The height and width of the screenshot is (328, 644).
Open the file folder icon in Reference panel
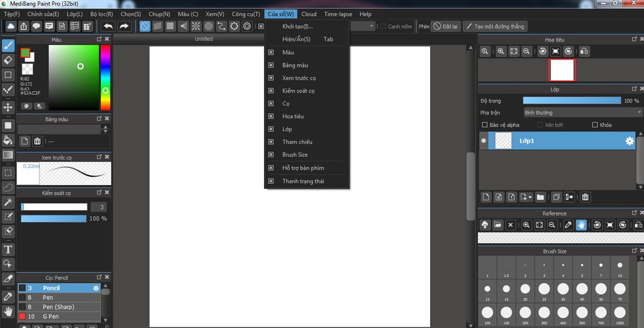[498, 225]
